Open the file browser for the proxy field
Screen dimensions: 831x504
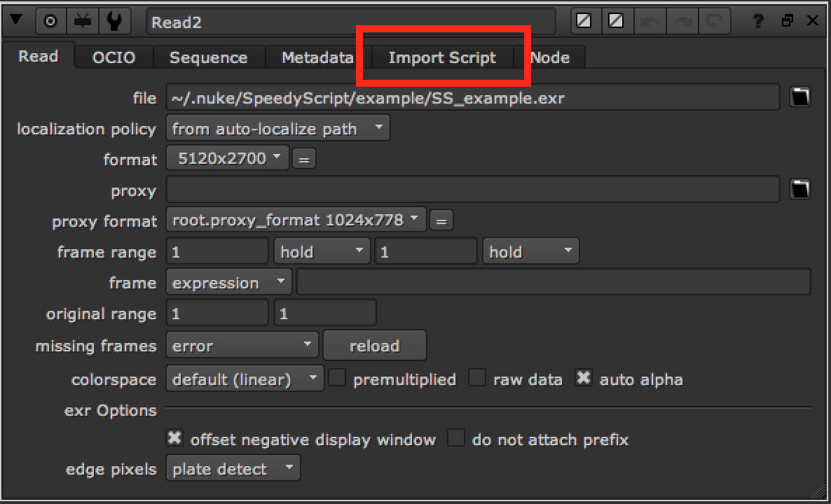pos(800,189)
